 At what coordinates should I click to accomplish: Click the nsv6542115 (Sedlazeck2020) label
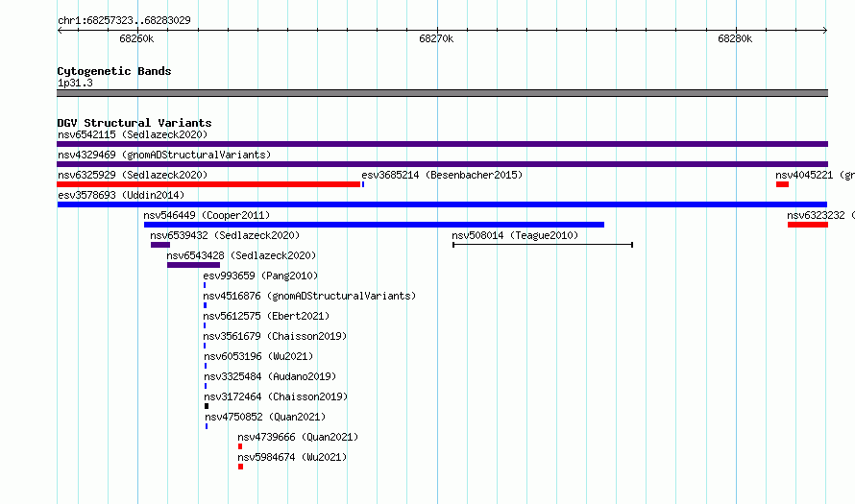[x=133, y=134]
